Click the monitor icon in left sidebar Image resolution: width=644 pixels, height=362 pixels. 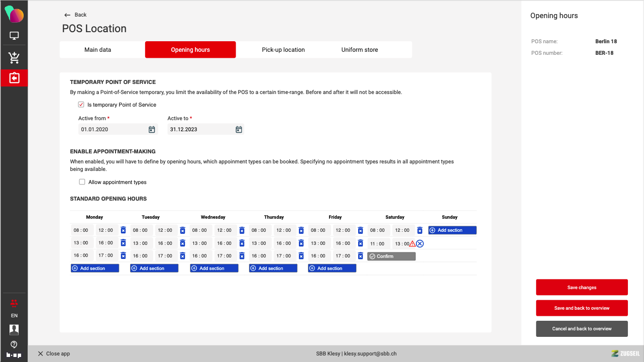click(x=14, y=36)
